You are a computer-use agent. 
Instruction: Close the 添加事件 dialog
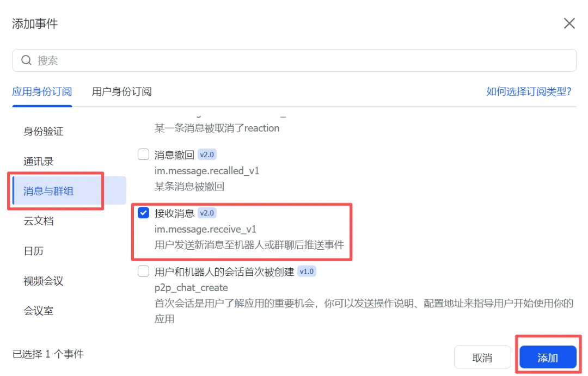569,23
